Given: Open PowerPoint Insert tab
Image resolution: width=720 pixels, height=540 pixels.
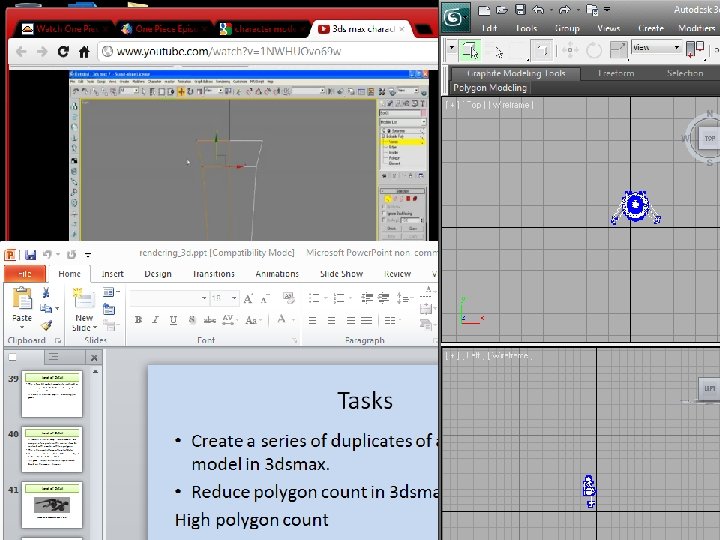Looking at the screenshot, I should [112, 274].
